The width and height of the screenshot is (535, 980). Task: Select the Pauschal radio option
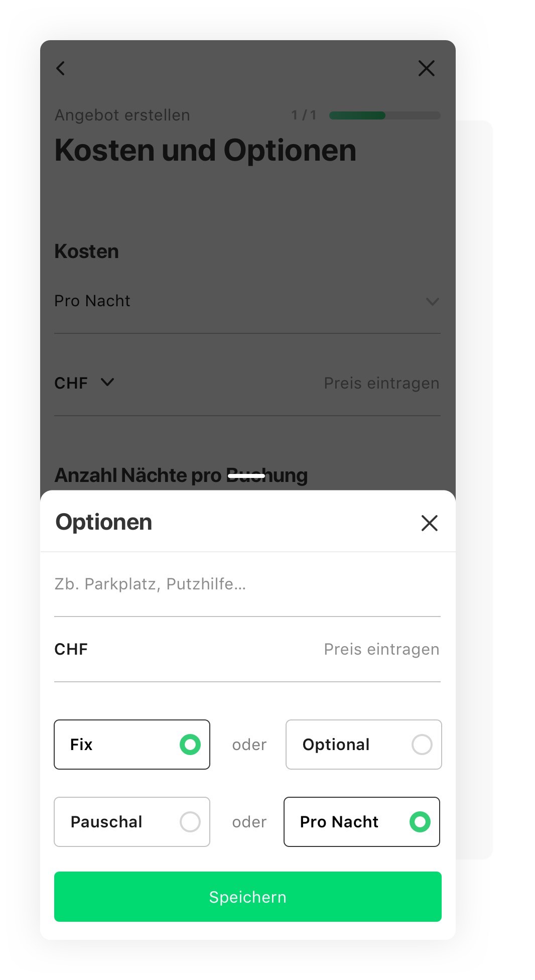point(132,822)
